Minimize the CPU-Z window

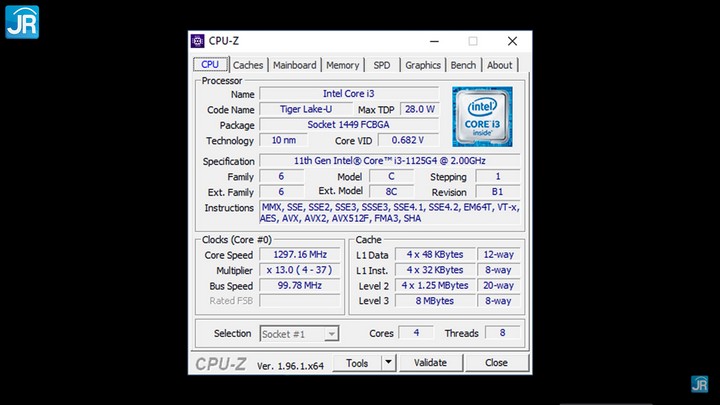tap(435, 41)
